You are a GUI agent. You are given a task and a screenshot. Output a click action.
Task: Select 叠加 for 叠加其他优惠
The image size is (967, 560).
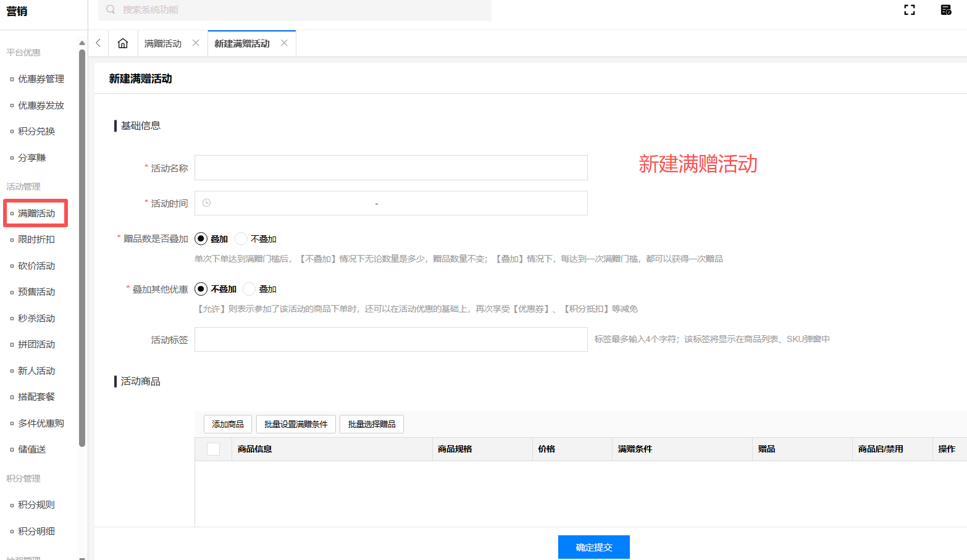point(260,288)
